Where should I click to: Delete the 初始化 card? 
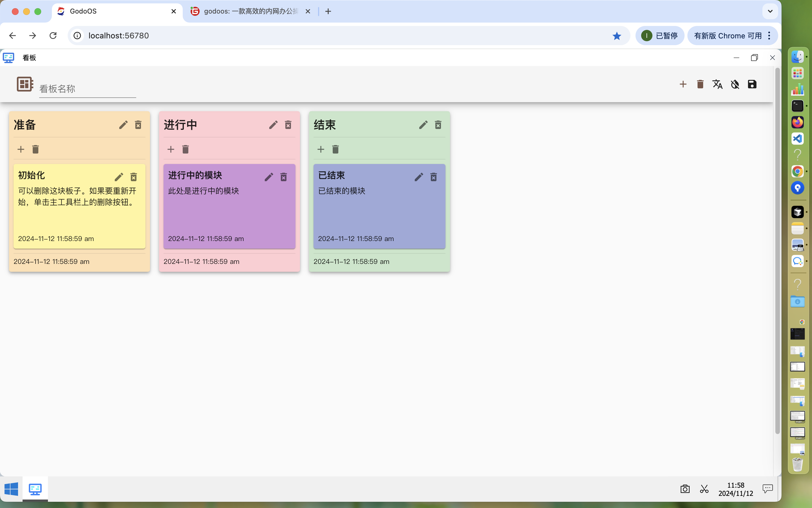coord(134,177)
